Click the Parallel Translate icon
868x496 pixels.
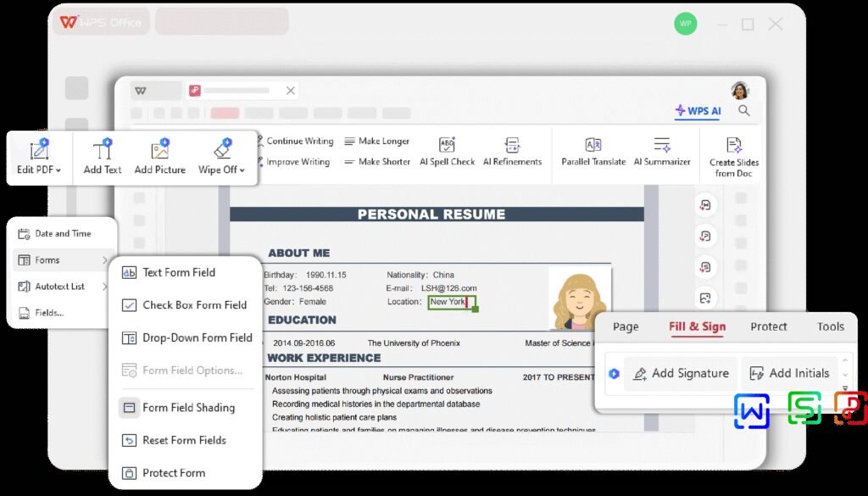[593, 146]
